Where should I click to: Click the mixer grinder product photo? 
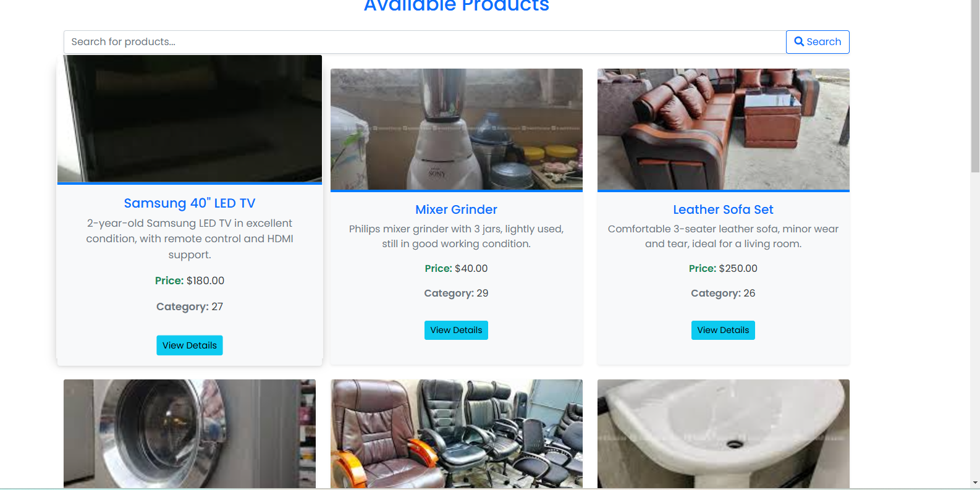[456, 129]
